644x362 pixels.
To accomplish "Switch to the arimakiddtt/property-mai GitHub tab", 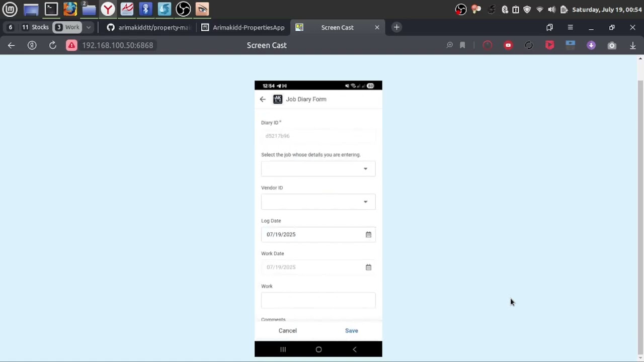I will [149, 27].
